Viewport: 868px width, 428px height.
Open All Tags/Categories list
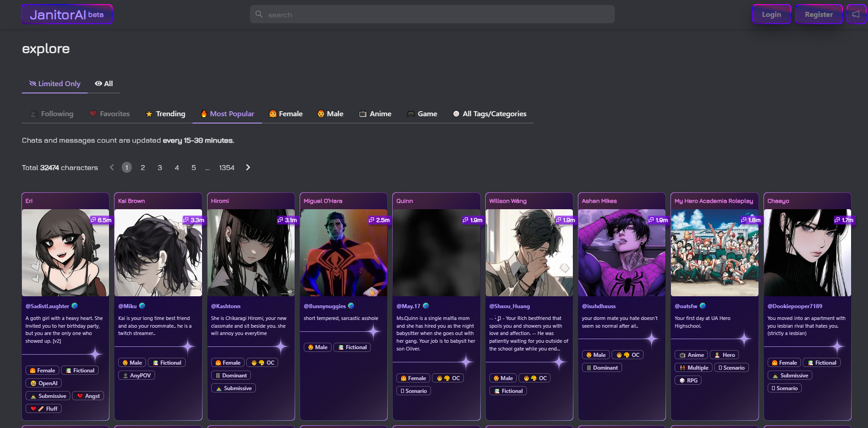click(489, 114)
